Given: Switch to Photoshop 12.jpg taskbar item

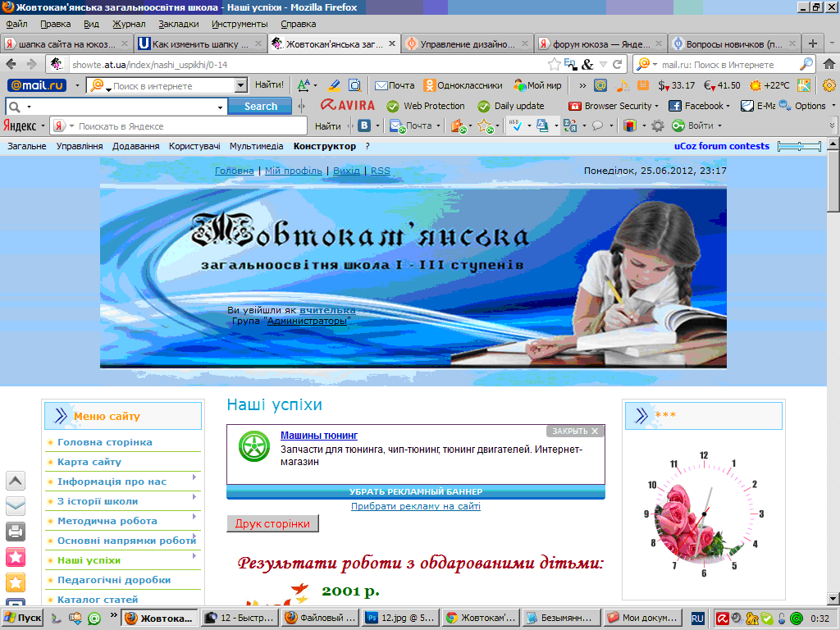Looking at the screenshot, I should [x=401, y=618].
